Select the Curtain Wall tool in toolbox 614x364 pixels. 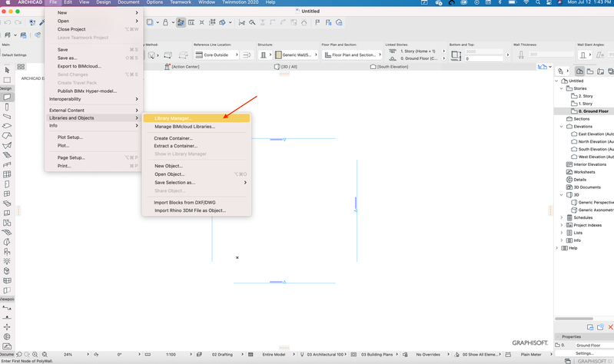click(x=7, y=174)
